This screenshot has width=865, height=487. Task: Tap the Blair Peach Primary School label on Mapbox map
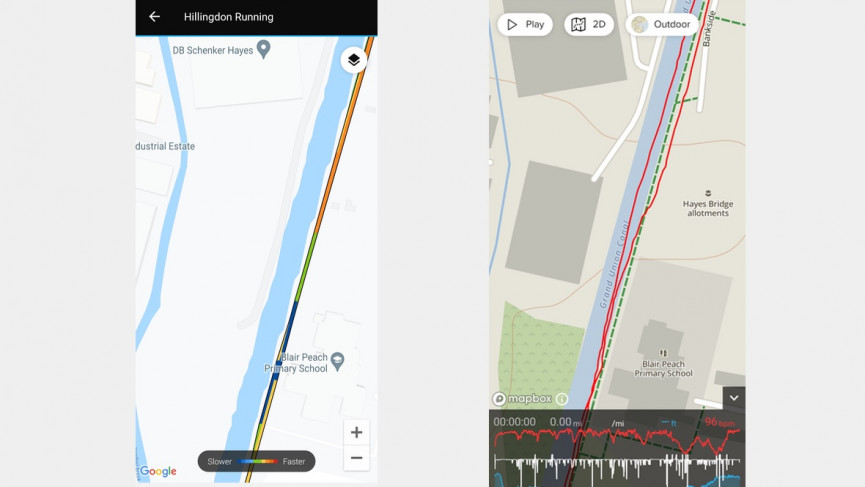663,368
